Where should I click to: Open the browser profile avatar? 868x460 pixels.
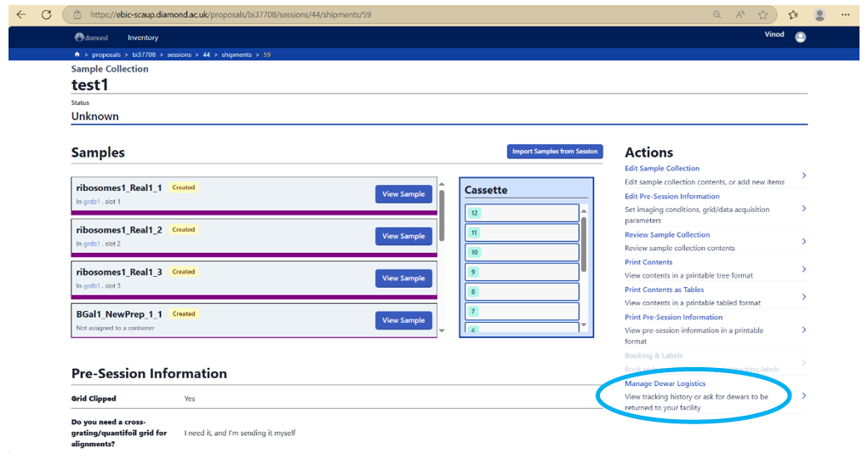tap(819, 15)
